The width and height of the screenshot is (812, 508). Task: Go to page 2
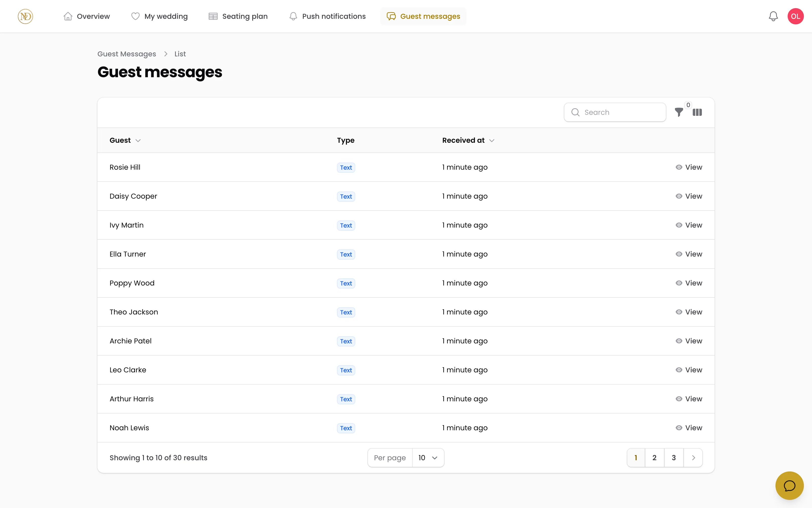coord(654,458)
